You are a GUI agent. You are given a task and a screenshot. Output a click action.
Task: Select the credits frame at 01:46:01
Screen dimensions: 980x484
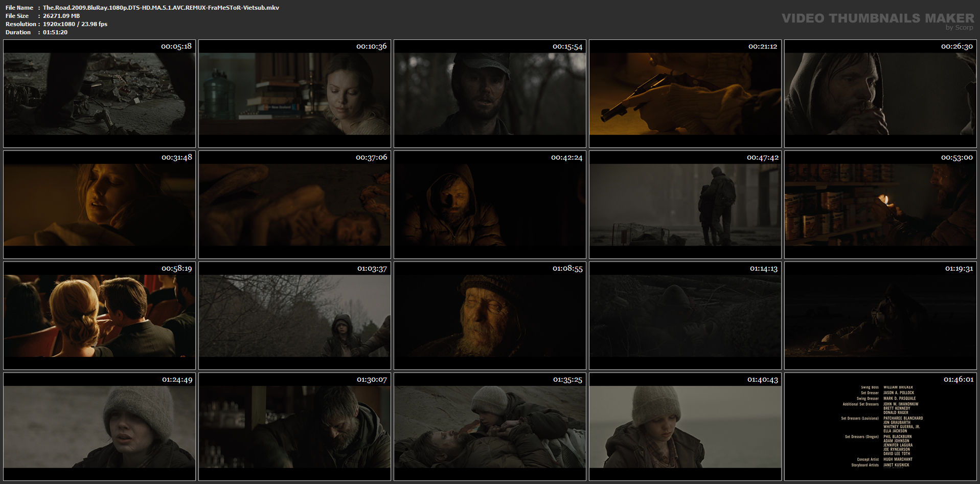pos(880,427)
